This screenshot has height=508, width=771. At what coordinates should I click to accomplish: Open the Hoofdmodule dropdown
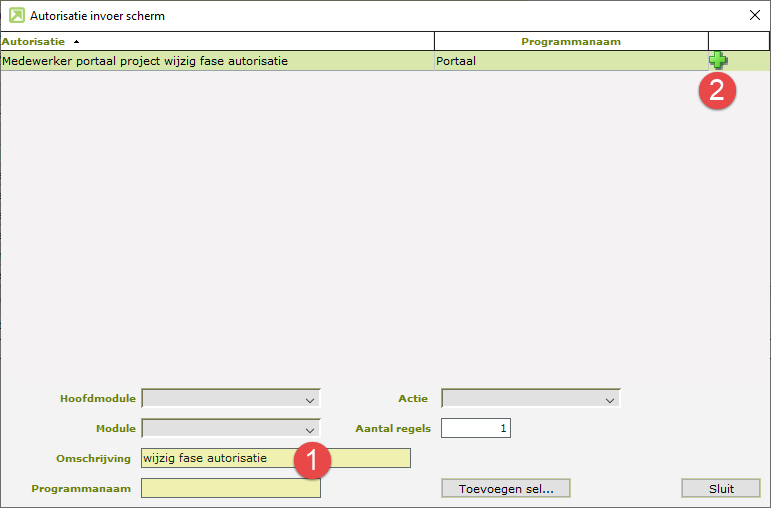(x=231, y=399)
